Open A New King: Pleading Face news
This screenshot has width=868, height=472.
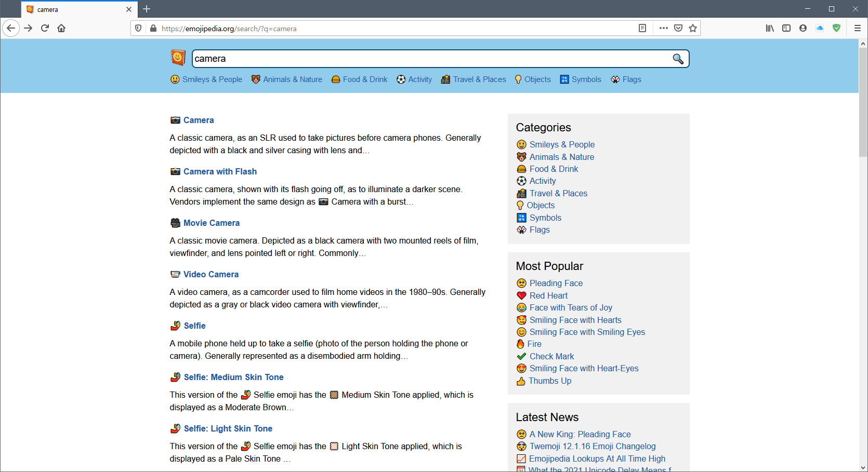tap(580, 434)
